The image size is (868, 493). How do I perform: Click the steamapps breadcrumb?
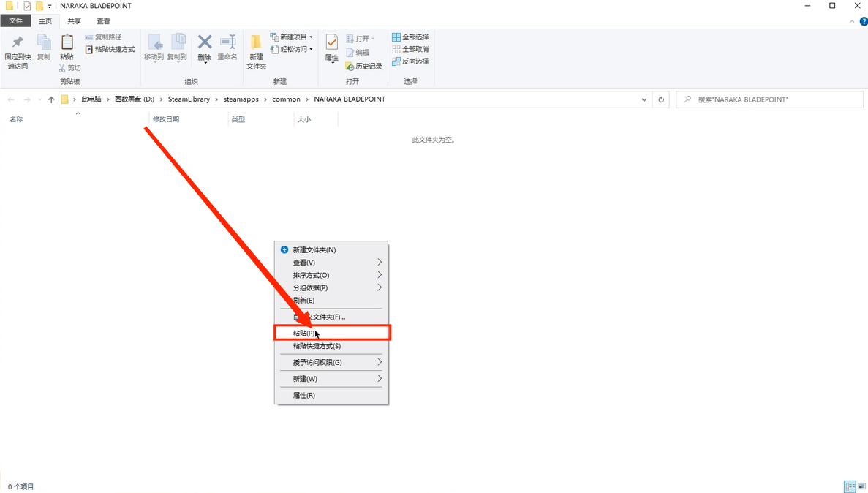tap(241, 99)
